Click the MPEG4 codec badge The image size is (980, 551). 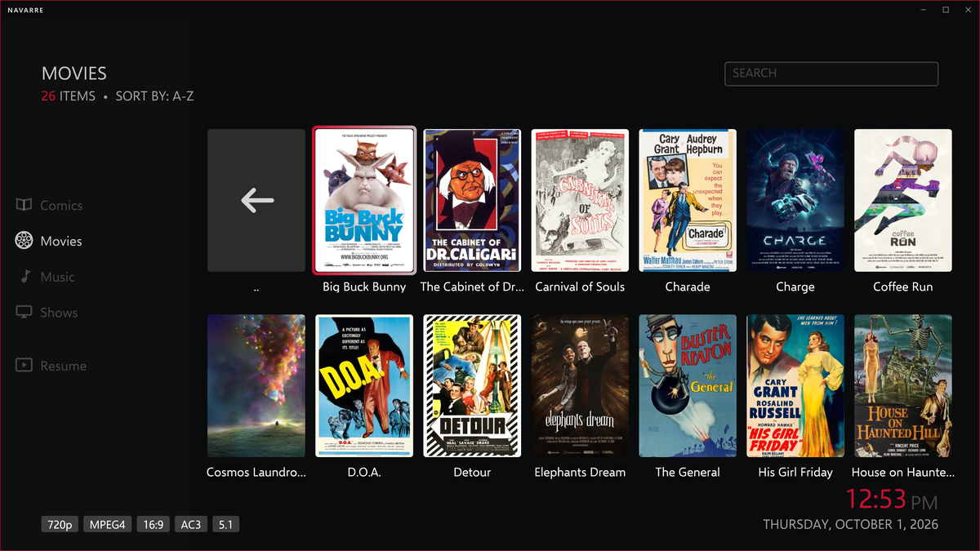107,525
